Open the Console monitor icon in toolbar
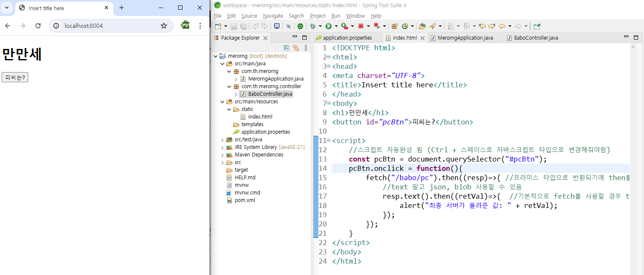The height and width of the screenshot is (275, 644). point(277,26)
